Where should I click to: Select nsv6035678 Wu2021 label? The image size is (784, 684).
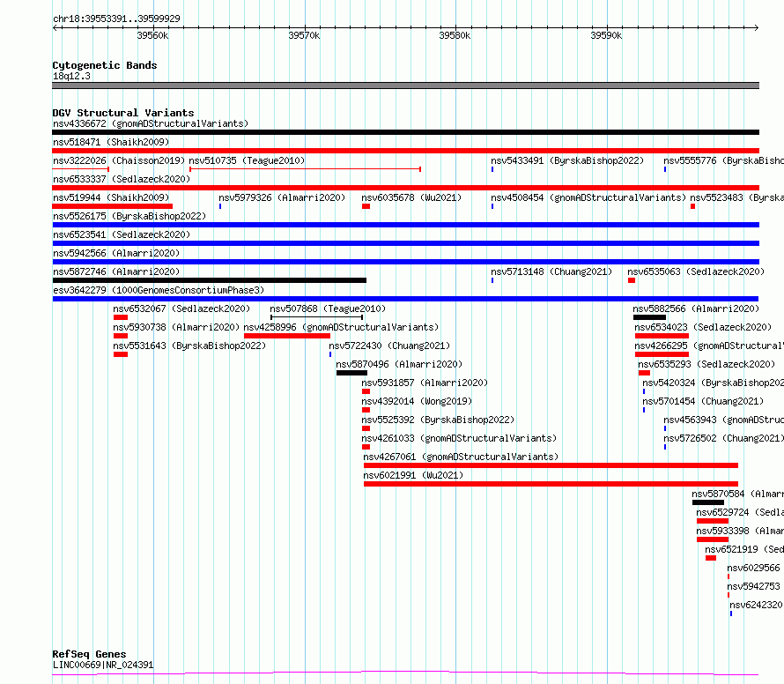coord(411,197)
